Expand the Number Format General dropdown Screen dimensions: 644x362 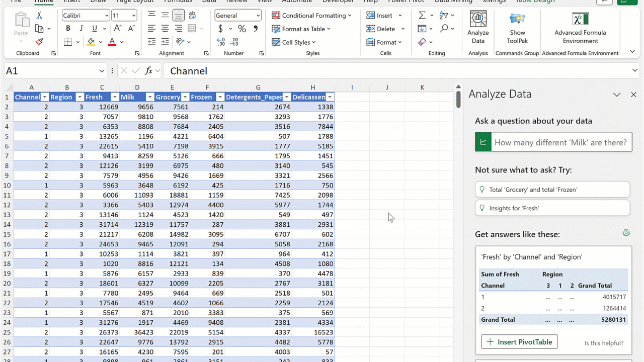pyautogui.click(x=258, y=16)
